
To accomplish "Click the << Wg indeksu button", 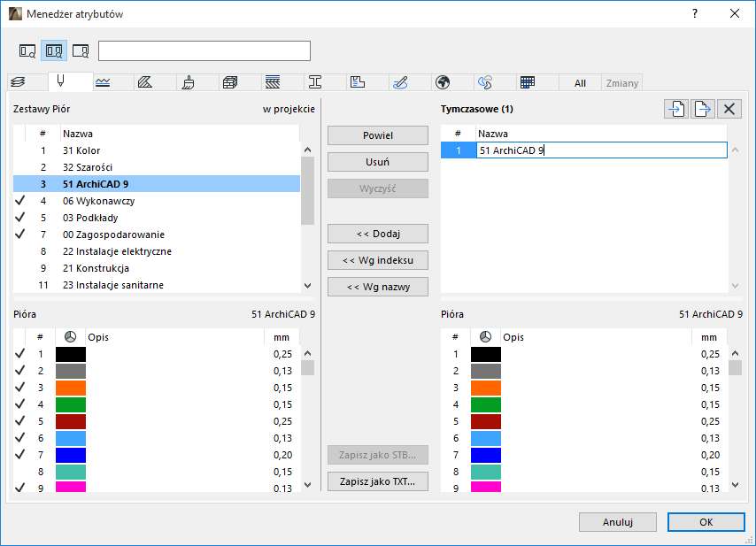I will pos(378,260).
